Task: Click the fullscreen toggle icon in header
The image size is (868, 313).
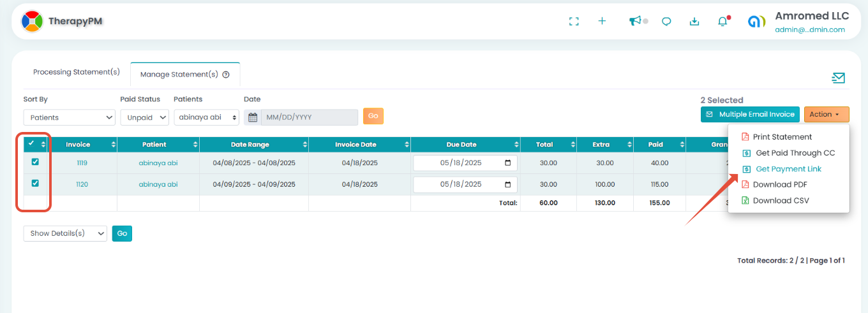Action: pyautogui.click(x=574, y=21)
